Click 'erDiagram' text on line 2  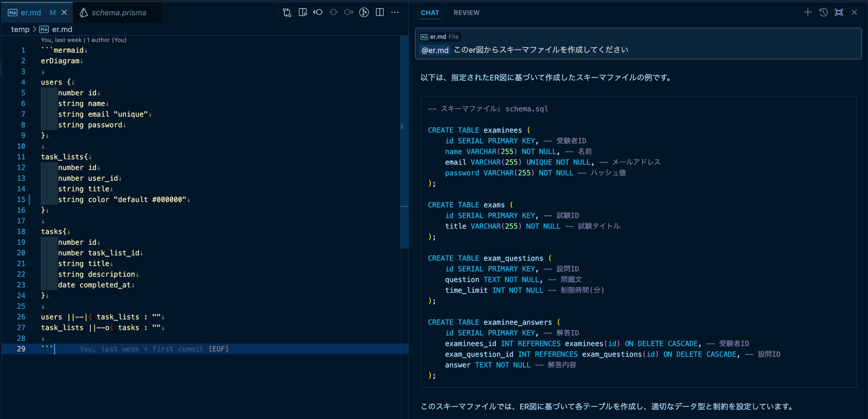click(60, 61)
